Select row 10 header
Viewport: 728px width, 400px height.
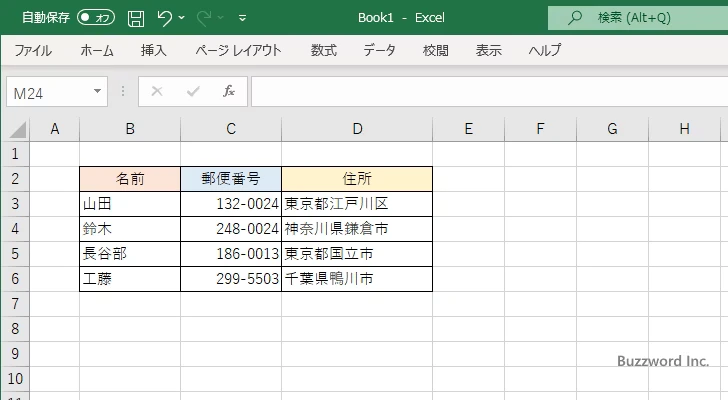tap(15, 379)
